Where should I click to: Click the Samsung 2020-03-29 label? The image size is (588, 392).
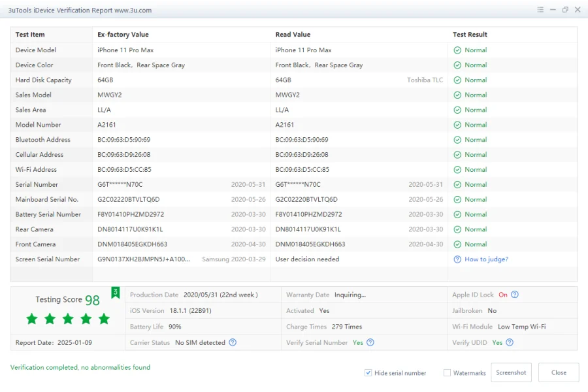pos(234,259)
